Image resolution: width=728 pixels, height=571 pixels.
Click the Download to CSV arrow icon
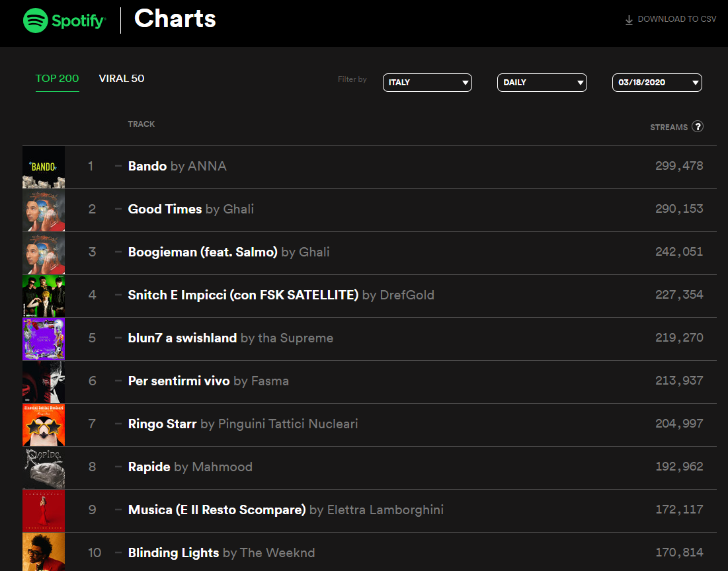point(629,20)
